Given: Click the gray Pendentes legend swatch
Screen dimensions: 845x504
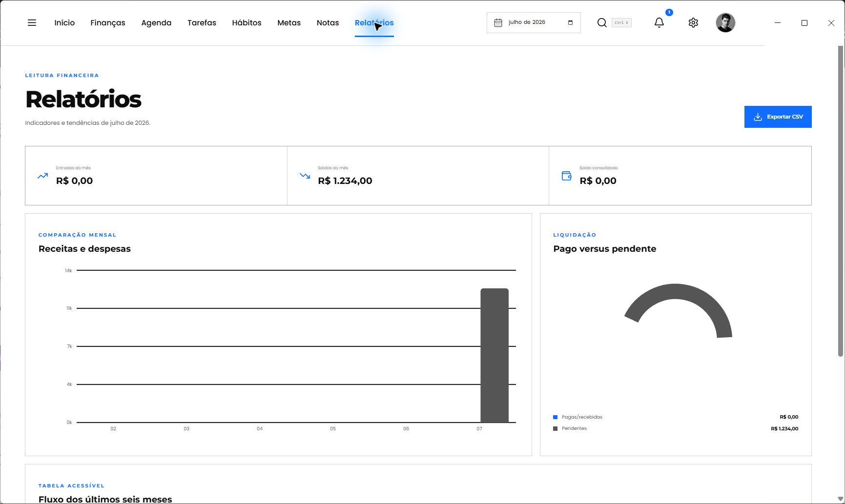Looking at the screenshot, I should point(555,428).
